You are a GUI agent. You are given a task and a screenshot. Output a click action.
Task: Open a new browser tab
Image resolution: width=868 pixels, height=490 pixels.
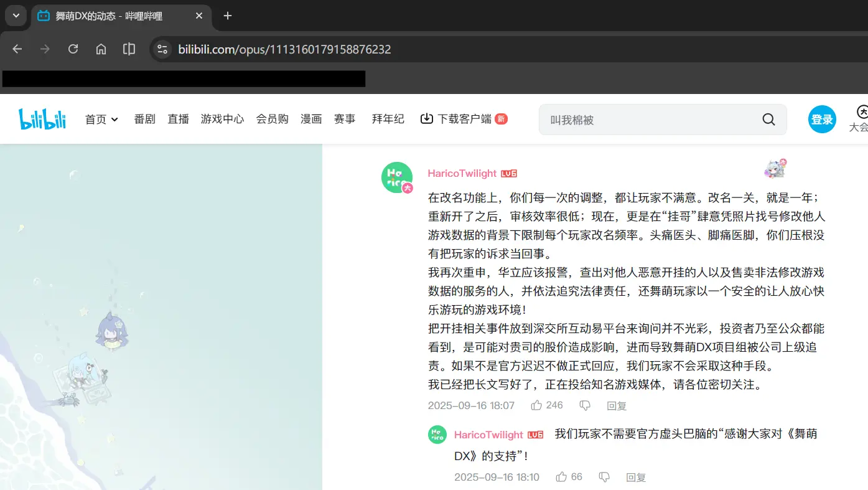click(227, 16)
